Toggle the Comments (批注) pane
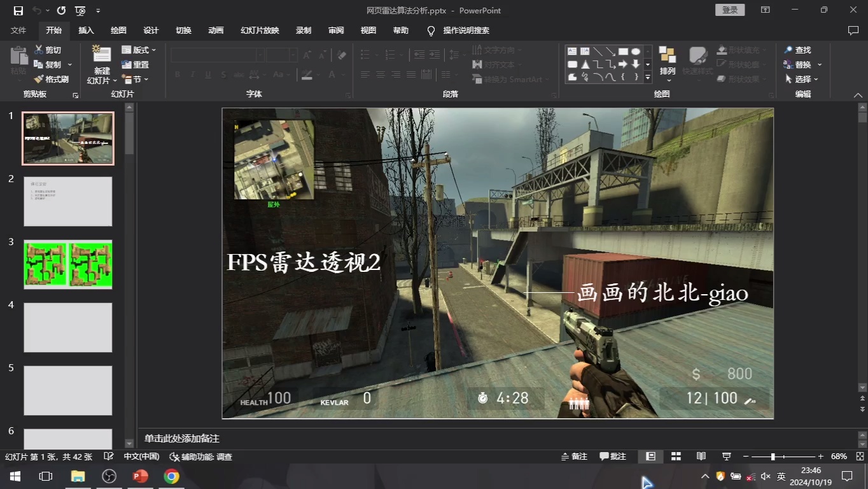 [x=613, y=457]
